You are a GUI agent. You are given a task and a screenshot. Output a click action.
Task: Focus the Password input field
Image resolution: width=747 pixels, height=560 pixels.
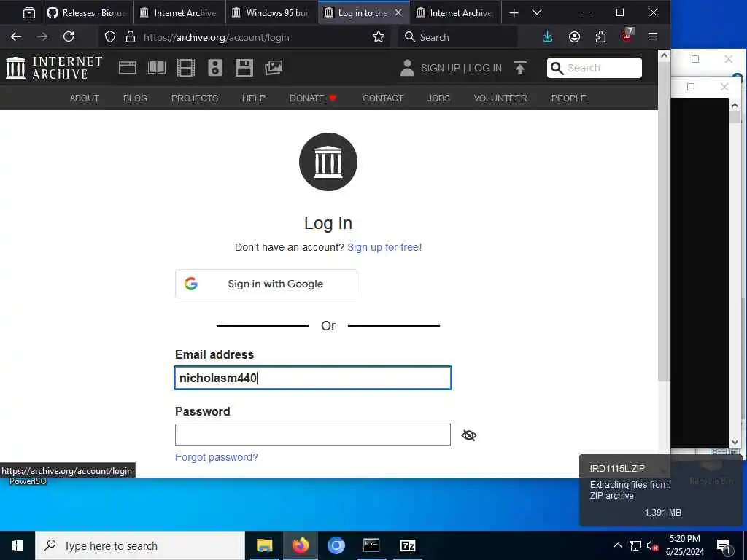(312, 435)
